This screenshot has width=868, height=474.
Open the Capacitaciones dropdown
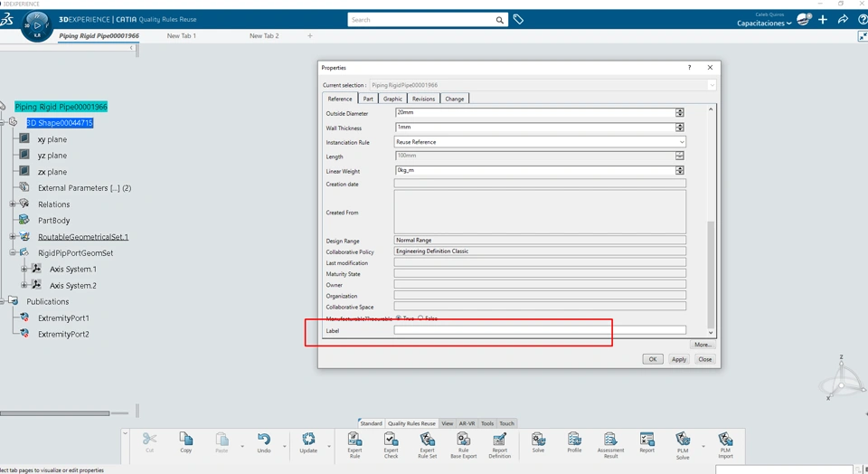coord(764,24)
